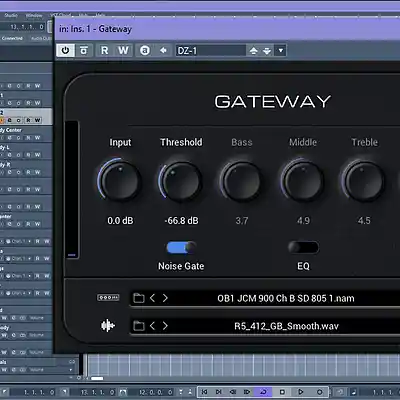Screen dimensions: 400x400
Task: Click the Connected status label in project window
Action: coord(12,38)
